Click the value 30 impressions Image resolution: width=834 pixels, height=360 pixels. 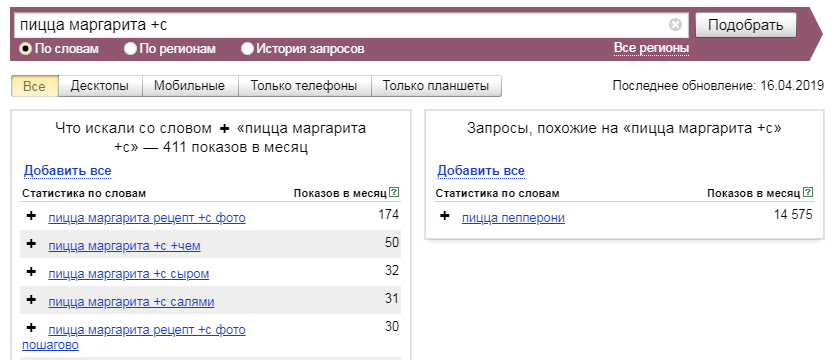point(392,326)
